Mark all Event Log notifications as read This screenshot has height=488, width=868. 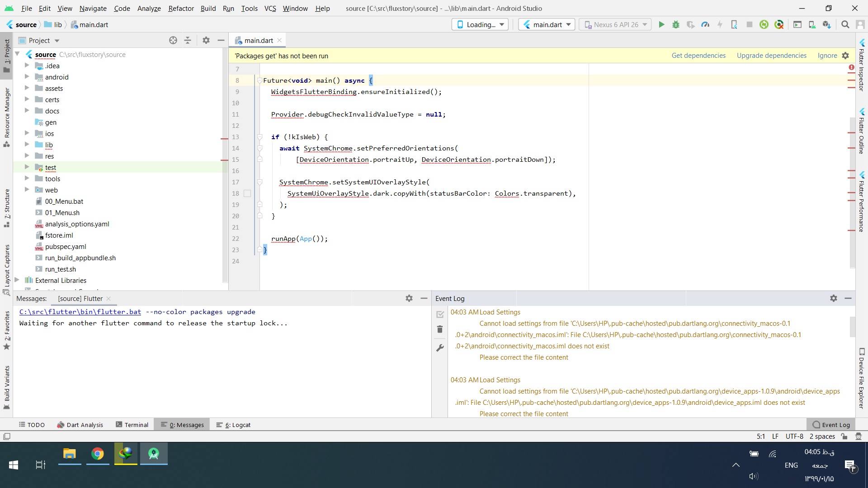440,314
